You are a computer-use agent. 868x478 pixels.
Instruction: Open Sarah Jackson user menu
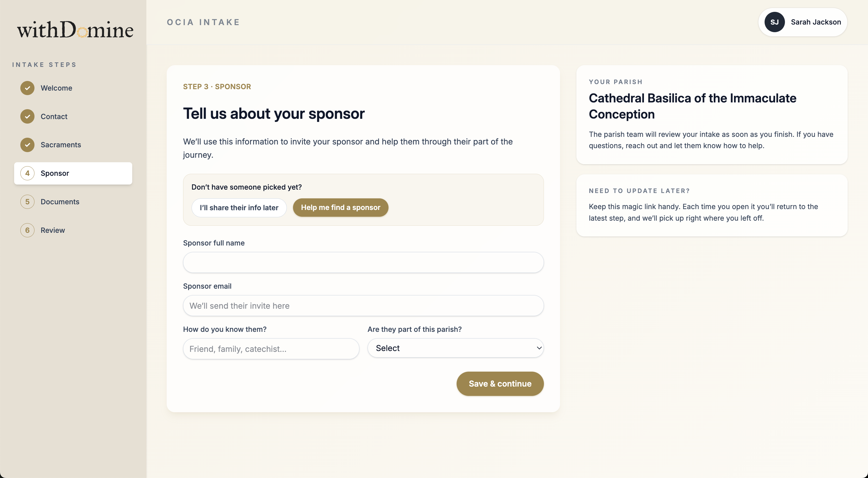point(815,22)
